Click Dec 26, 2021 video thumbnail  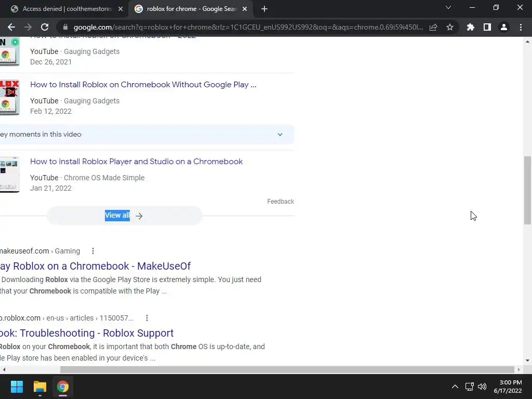click(9, 51)
